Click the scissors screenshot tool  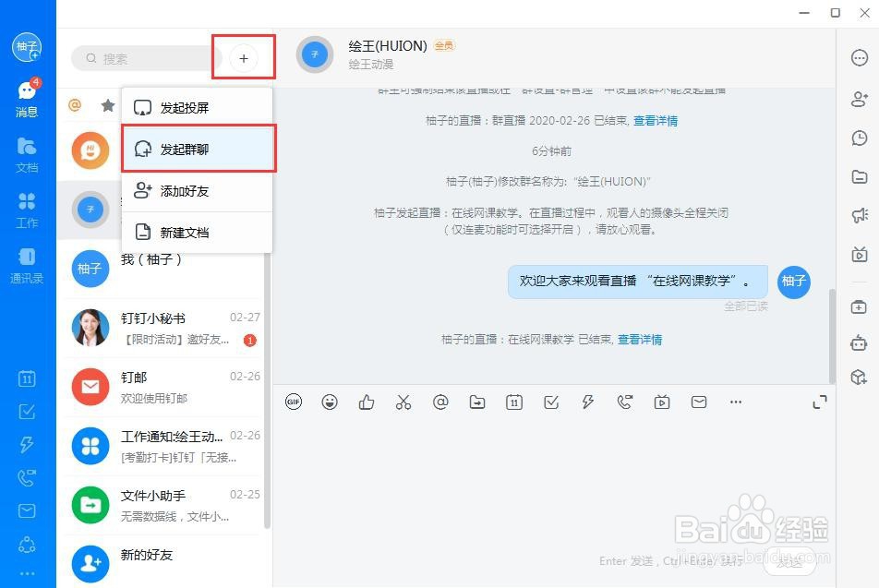click(x=403, y=402)
